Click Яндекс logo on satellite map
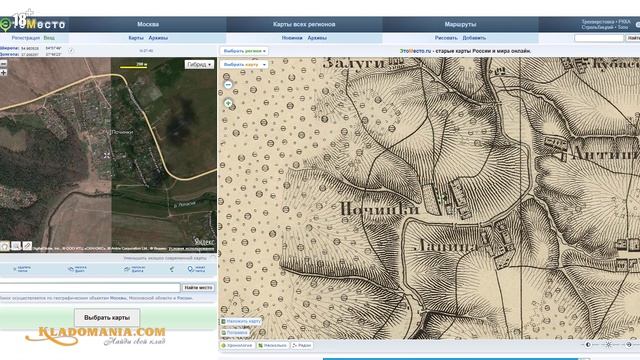640x360 pixels. point(204,242)
